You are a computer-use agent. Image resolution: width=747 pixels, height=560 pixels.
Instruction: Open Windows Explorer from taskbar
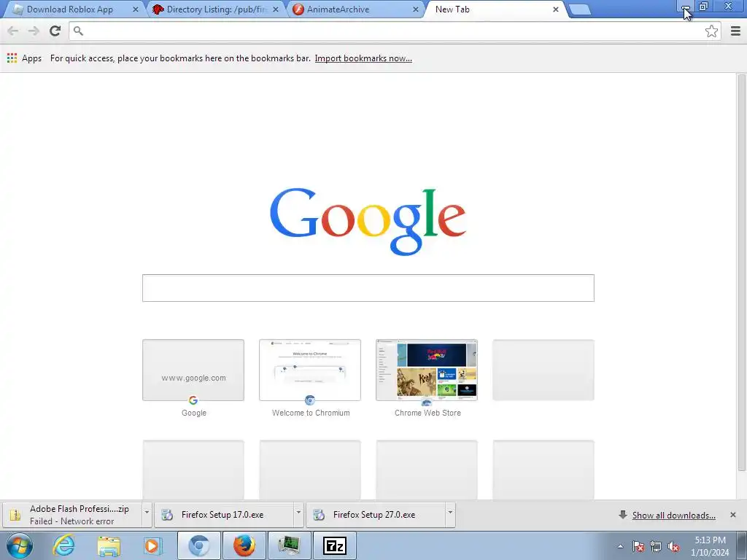point(109,545)
